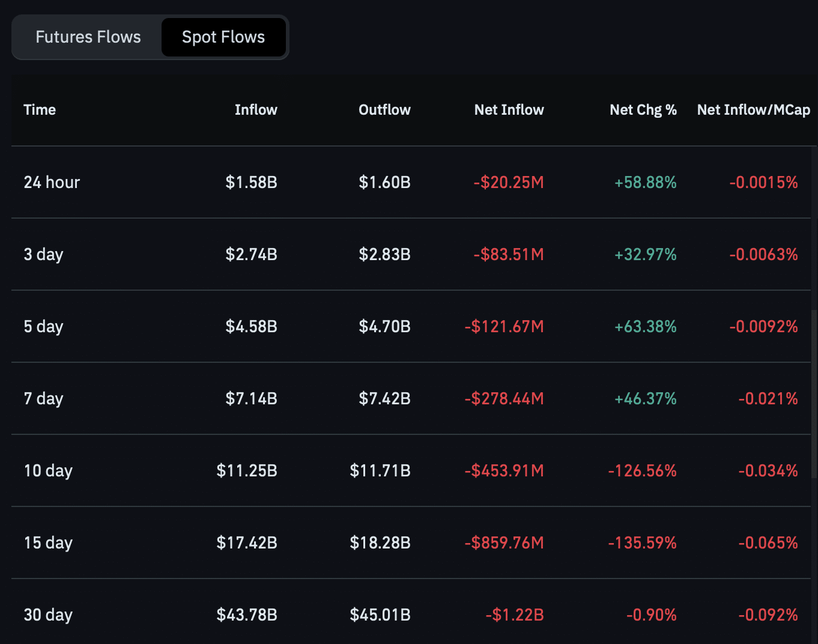Click the Net Chg % column header
818x644 pixels.
643,110
